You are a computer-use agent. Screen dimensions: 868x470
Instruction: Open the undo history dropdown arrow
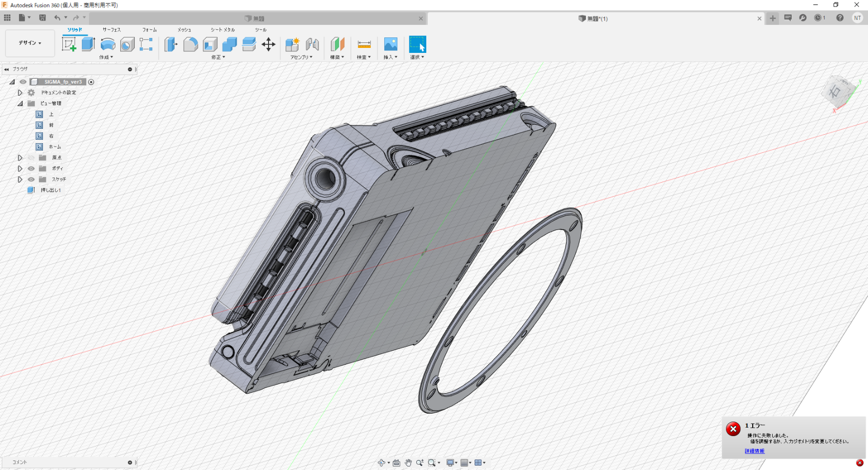[66, 17]
